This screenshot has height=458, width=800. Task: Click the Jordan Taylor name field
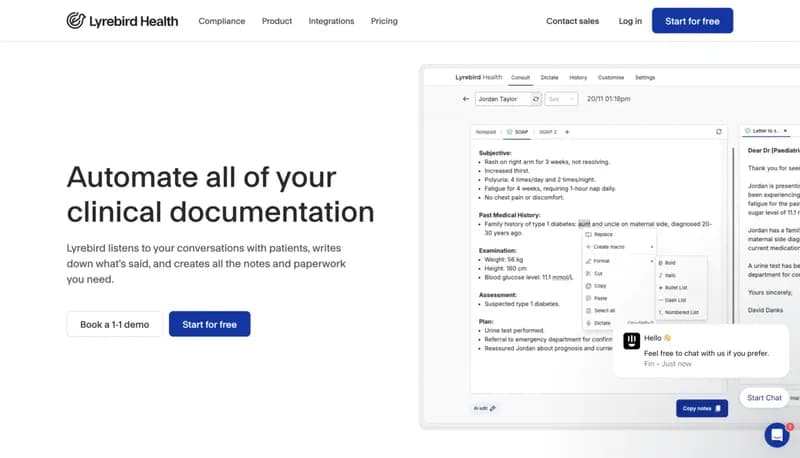503,99
